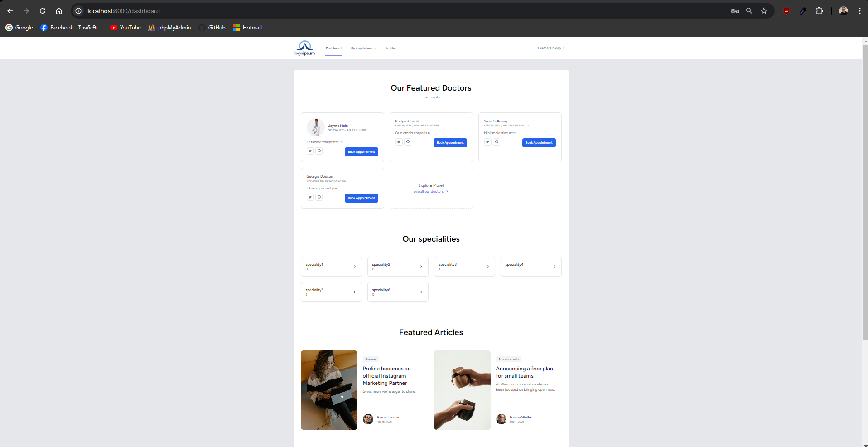Click the Announcements category tag
This screenshot has height=447, width=868.
coord(509,359)
